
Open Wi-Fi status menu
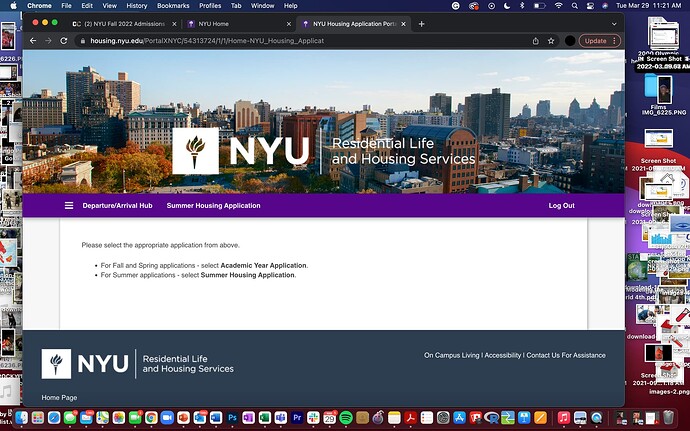558,6
